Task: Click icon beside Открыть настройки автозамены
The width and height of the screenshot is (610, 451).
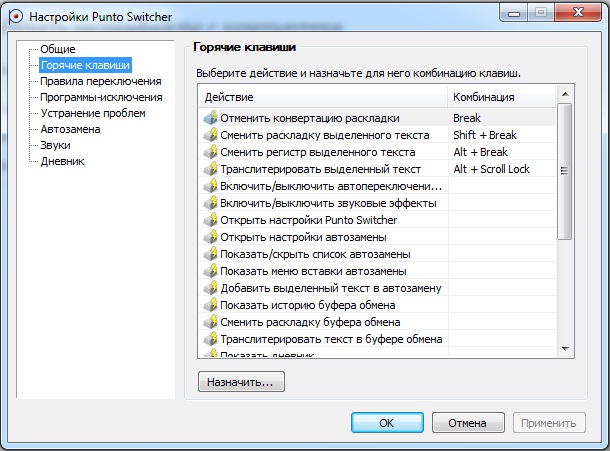Action: tap(210, 237)
